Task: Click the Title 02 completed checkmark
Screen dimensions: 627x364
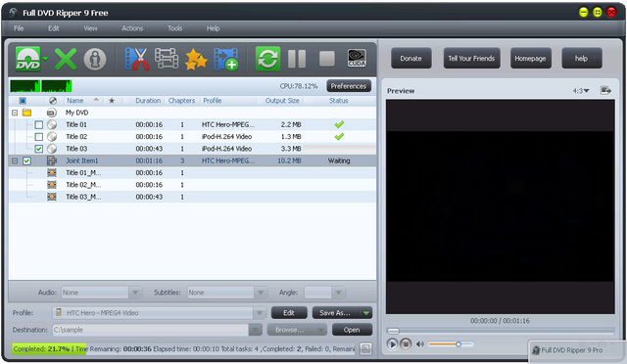Action: [339, 137]
